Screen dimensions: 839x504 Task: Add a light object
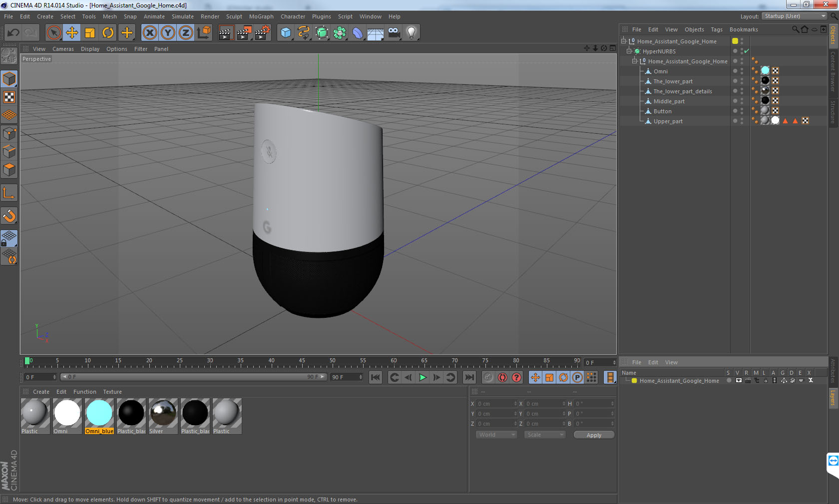pos(412,33)
